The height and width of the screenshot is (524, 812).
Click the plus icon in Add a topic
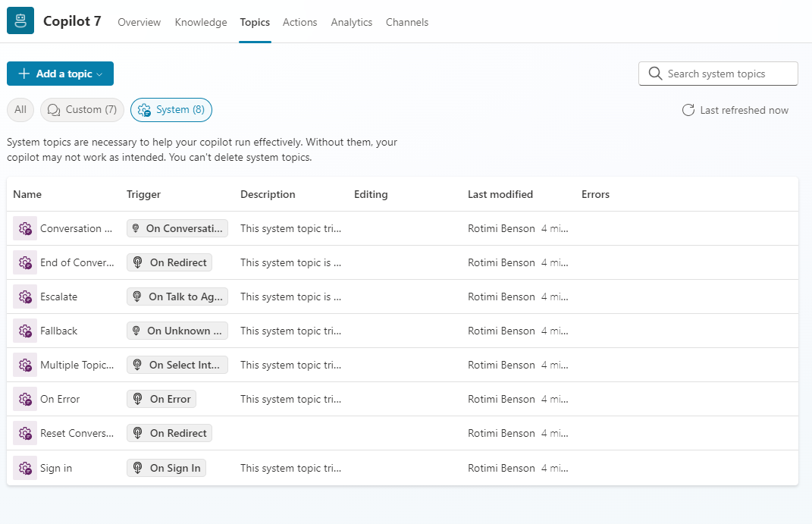point(24,74)
